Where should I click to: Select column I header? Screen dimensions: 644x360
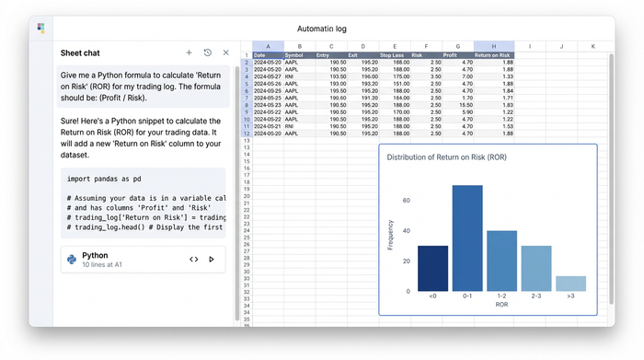[530, 46]
